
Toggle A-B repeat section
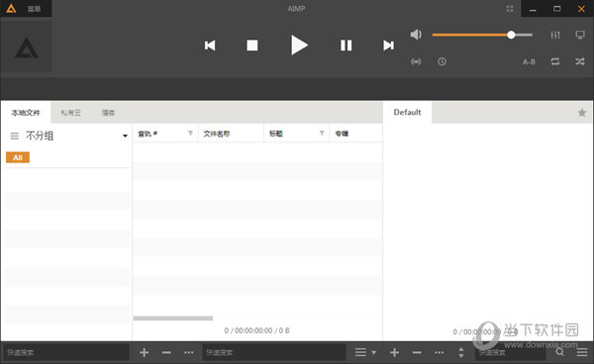click(x=529, y=61)
